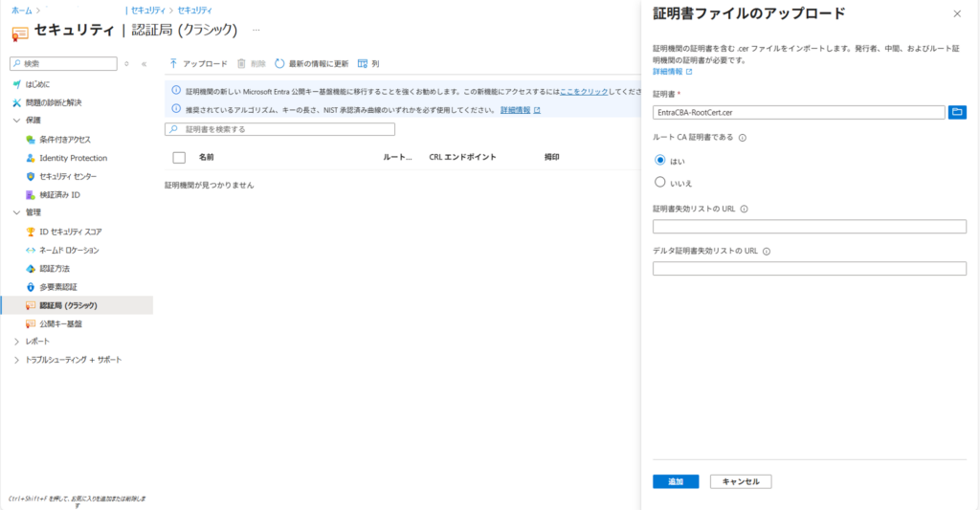Viewport: 980px width, 510px height.
Task: Open 公開キー基盤 in the sidebar
Action: click(60, 323)
